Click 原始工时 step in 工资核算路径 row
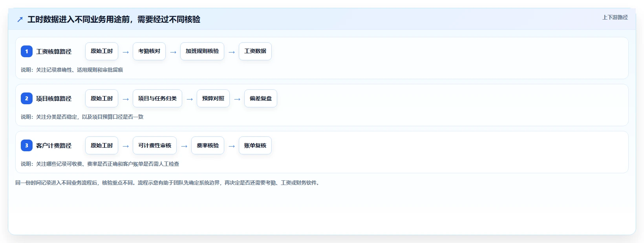The width and height of the screenshot is (644, 243). coord(102,51)
